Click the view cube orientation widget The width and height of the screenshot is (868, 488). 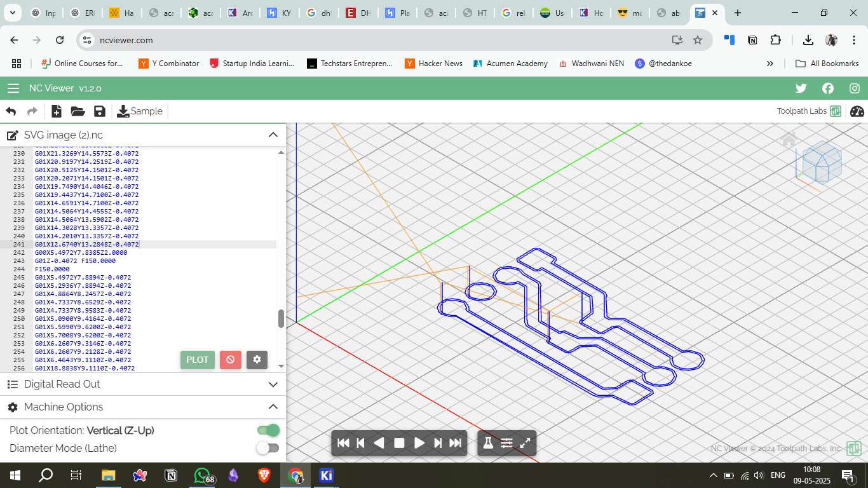pyautogui.click(x=822, y=162)
